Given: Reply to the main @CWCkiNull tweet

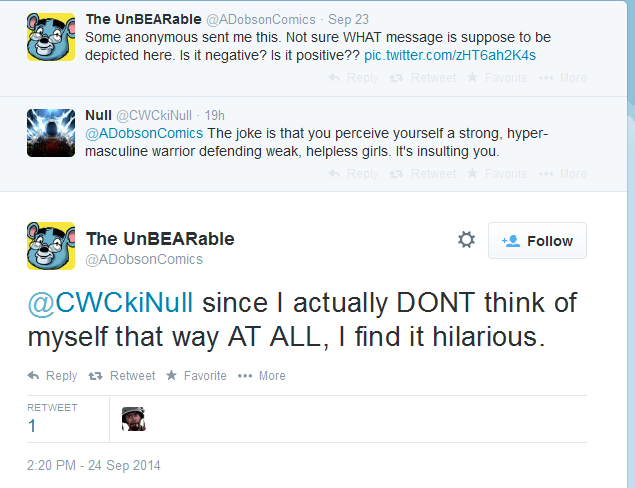Looking at the screenshot, I should (x=52, y=376).
